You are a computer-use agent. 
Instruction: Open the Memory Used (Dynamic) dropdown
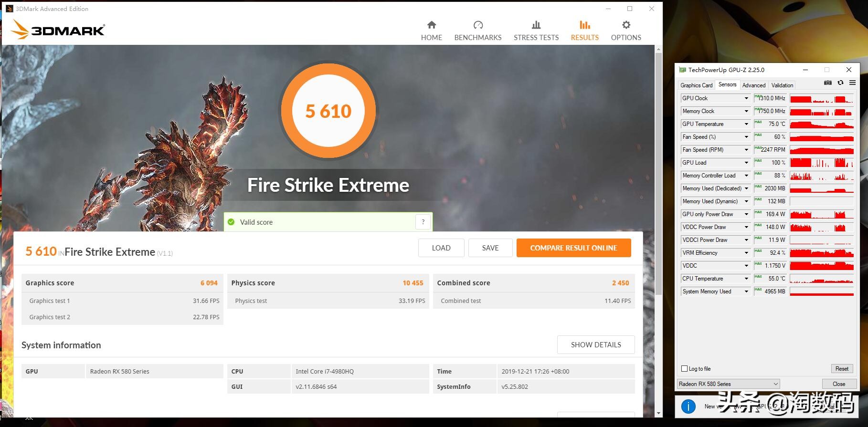tap(746, 201)
